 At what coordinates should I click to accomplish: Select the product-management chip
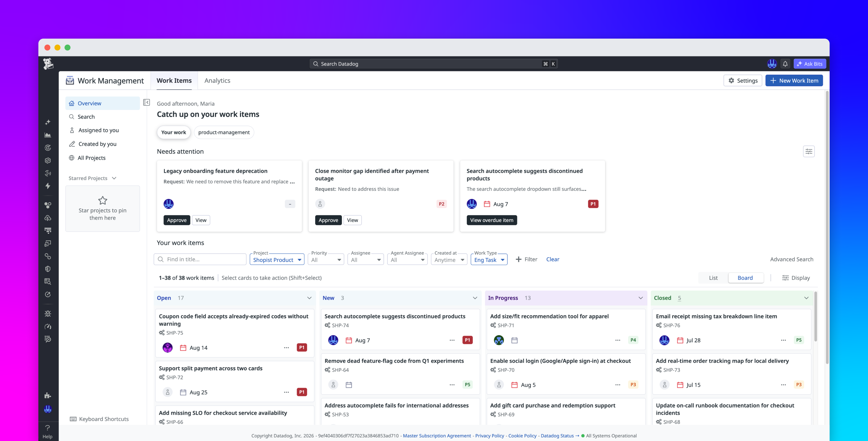tap(224, 132)
